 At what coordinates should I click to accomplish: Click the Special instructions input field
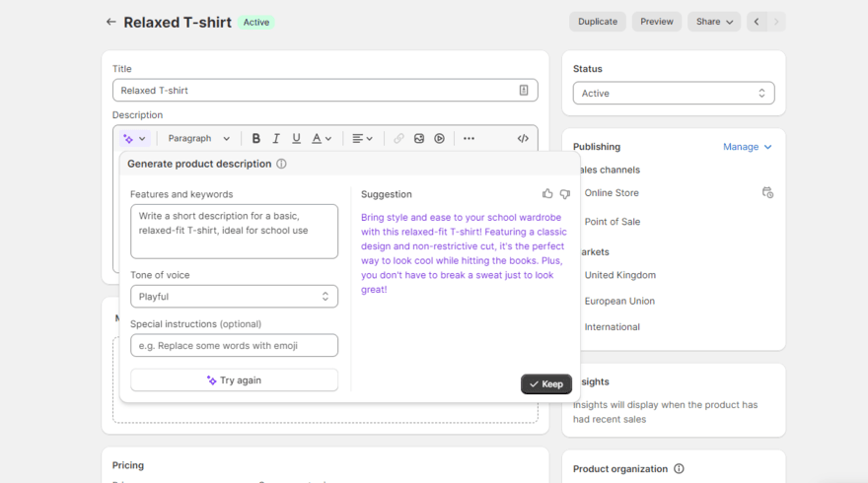click(x=234, y=346)
